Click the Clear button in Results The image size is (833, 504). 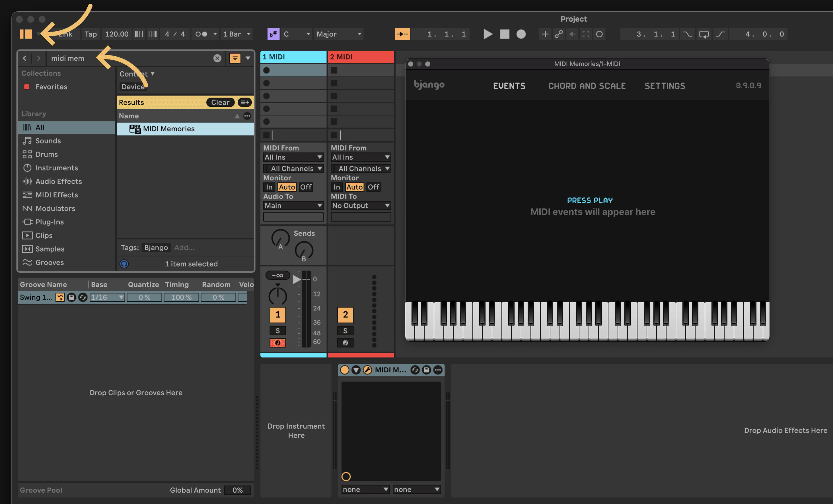click(220, 102)
